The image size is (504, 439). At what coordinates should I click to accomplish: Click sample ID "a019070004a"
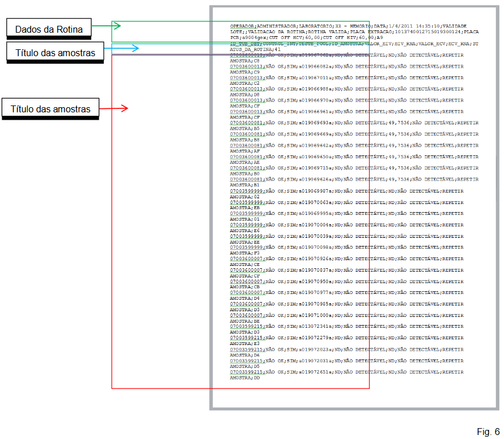[x=315, y=225]
